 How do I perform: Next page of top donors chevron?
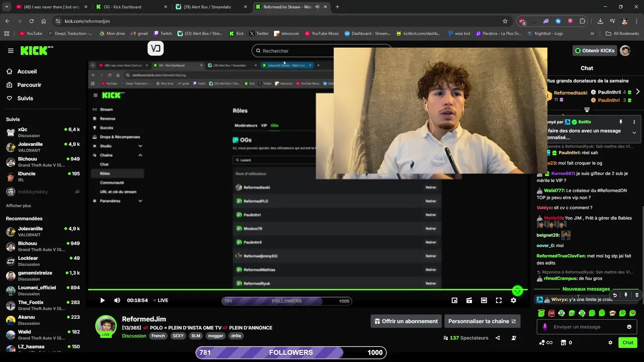(x=637, y=92)
